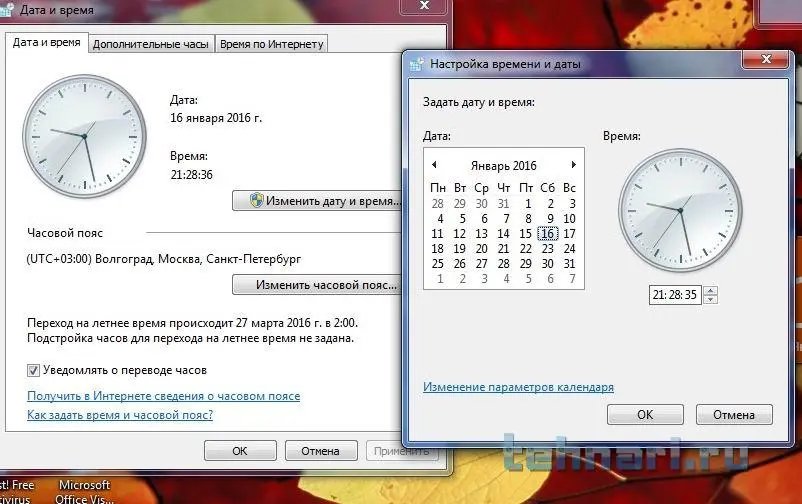This screenshot has width=802, height=504.
Task: Click the 'Январь 2016' calendar header
Action: click(x=503, y=166)
